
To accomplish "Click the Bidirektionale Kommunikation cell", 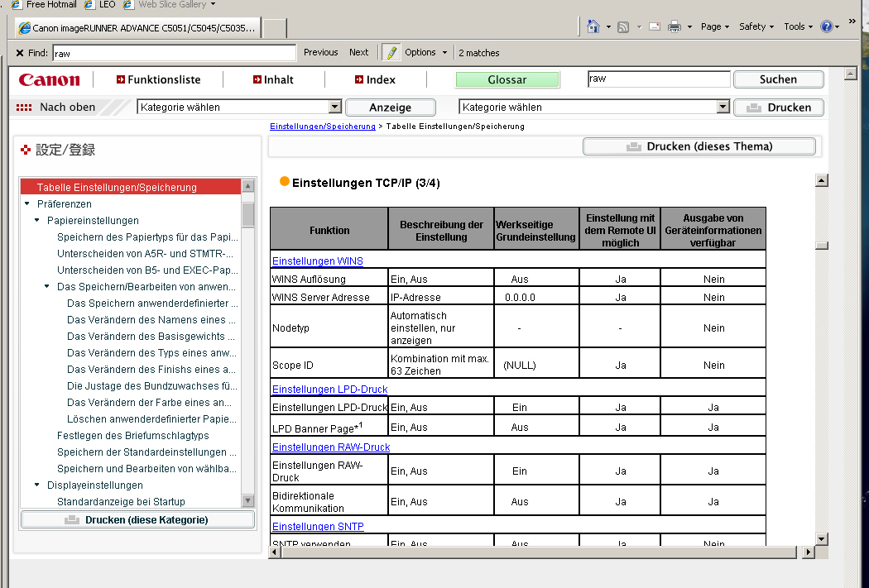I will 329,502.
